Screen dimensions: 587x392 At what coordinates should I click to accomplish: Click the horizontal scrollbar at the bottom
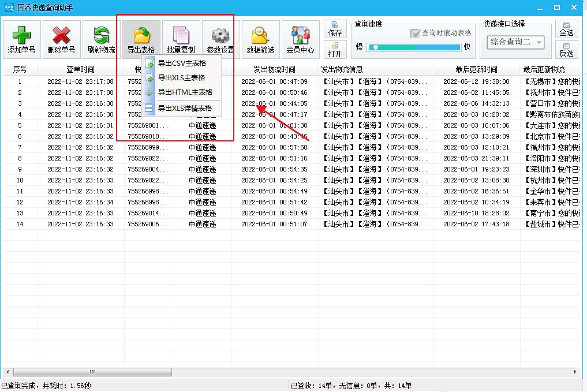tap(92, 372)
